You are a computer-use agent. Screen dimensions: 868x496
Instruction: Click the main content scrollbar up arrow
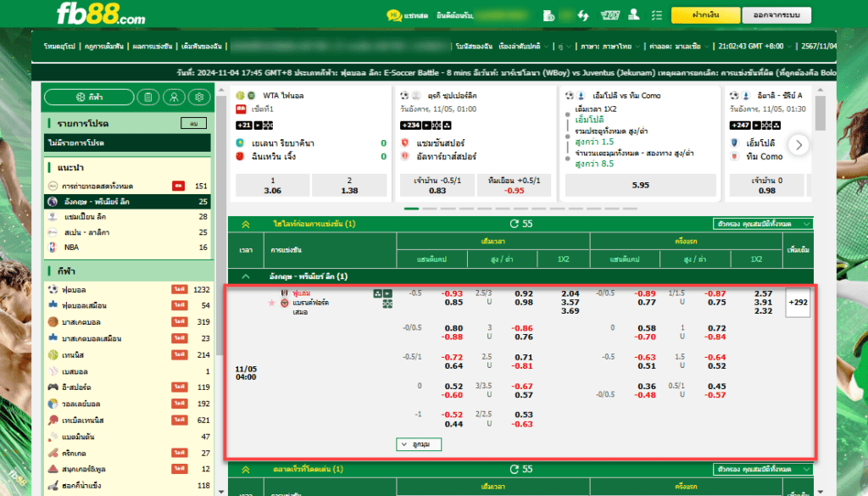tap(821, 90)
